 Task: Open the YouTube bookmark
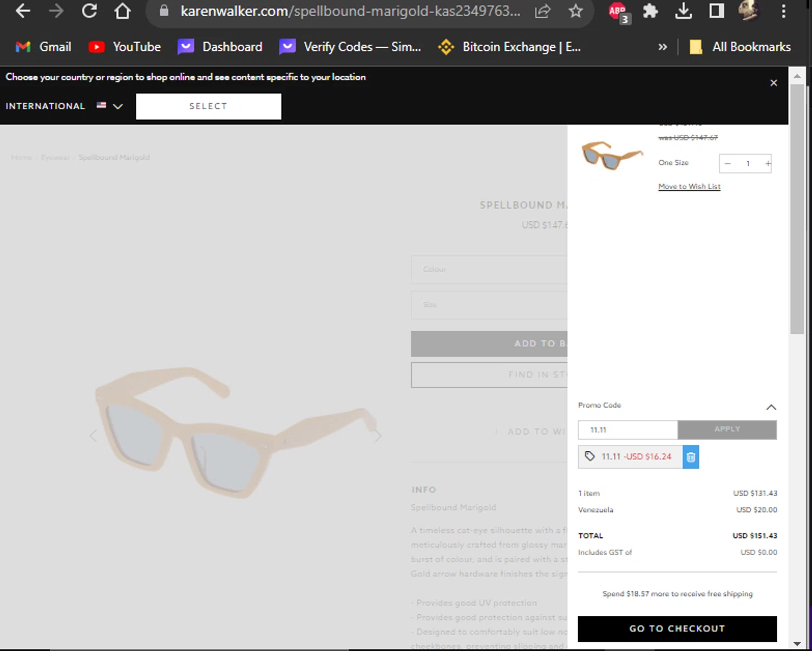click(x=125, y=47)
